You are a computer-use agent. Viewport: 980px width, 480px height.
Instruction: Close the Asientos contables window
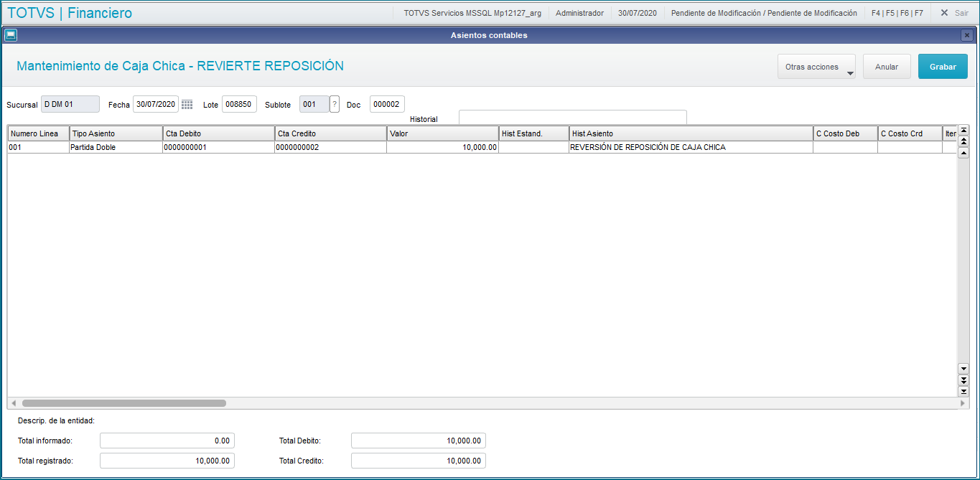pos(967,35)
